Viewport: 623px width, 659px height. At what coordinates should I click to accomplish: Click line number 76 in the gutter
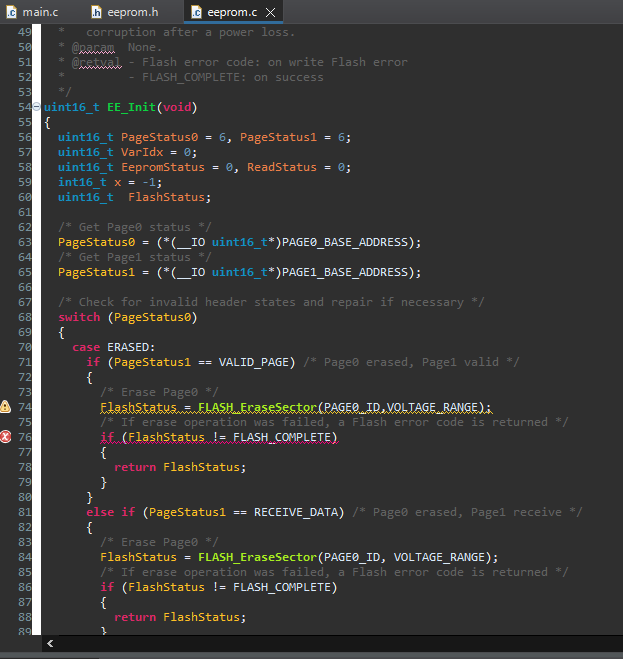coord(25,437)
